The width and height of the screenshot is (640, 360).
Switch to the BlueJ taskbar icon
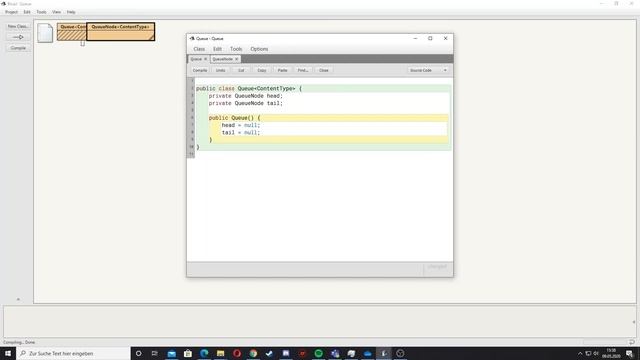click(384, 353)
